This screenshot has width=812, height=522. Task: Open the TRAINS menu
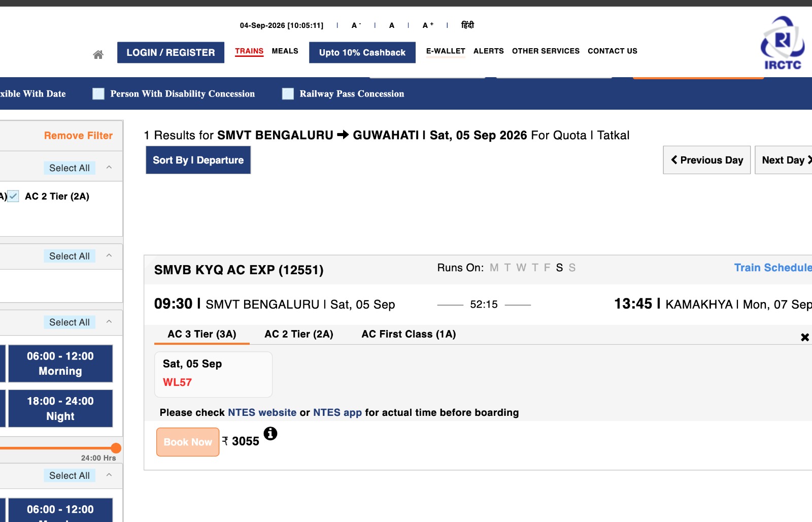pyautogui.click(x=249, y=51)
